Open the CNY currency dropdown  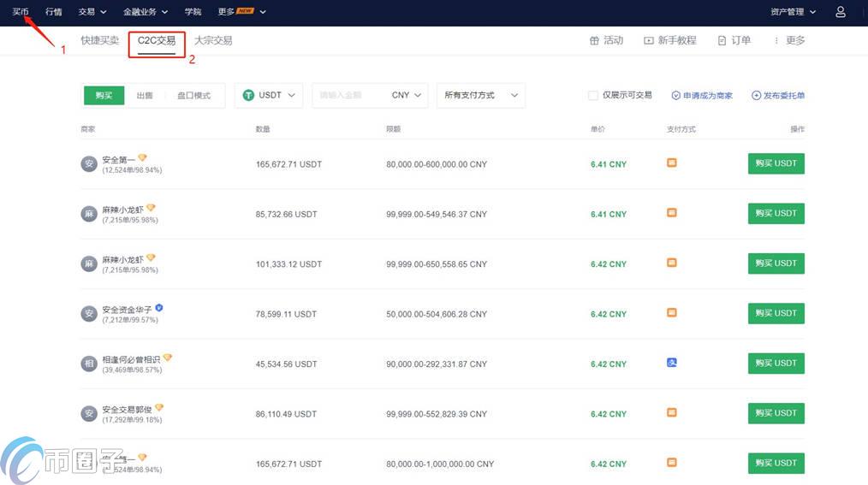coord(407,95)
